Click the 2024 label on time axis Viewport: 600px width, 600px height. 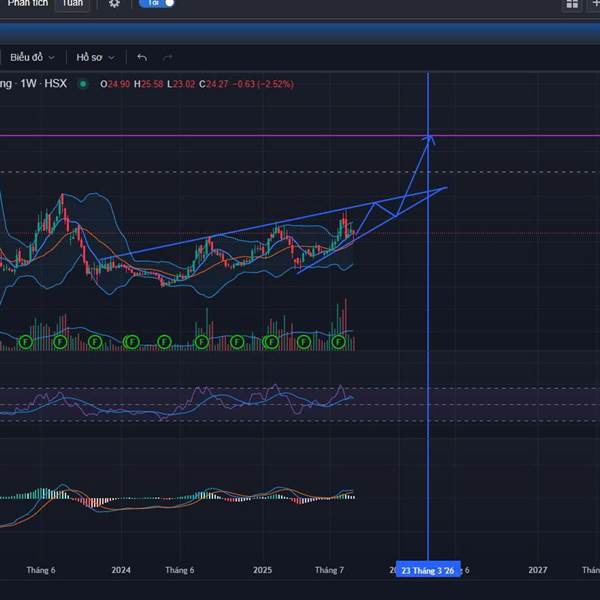[121, 570]
